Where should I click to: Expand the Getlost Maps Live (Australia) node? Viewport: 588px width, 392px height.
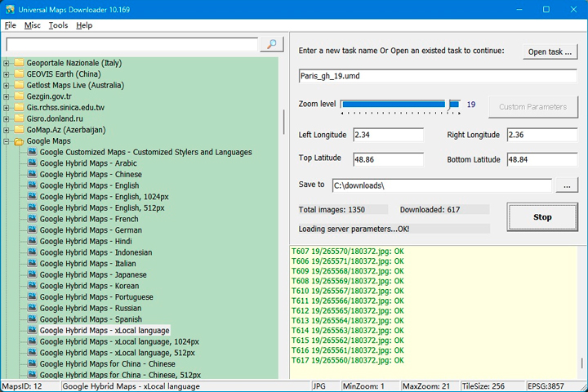pos(6,86)
